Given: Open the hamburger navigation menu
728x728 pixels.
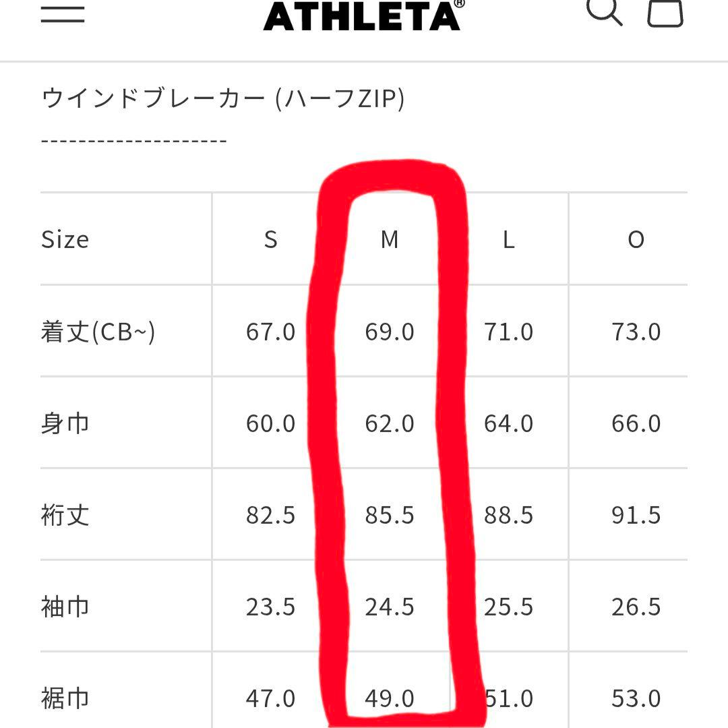Looking at the screenshot, I should [61, 12].
